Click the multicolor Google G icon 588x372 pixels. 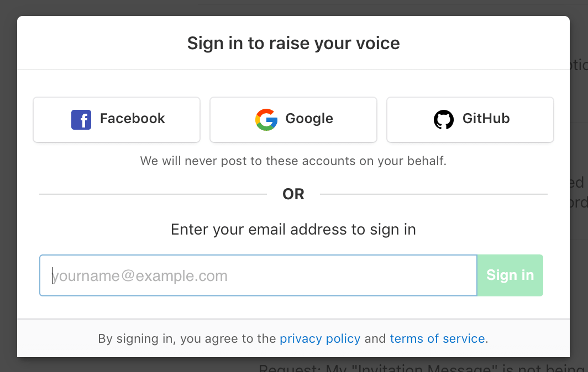click(266, 120)
